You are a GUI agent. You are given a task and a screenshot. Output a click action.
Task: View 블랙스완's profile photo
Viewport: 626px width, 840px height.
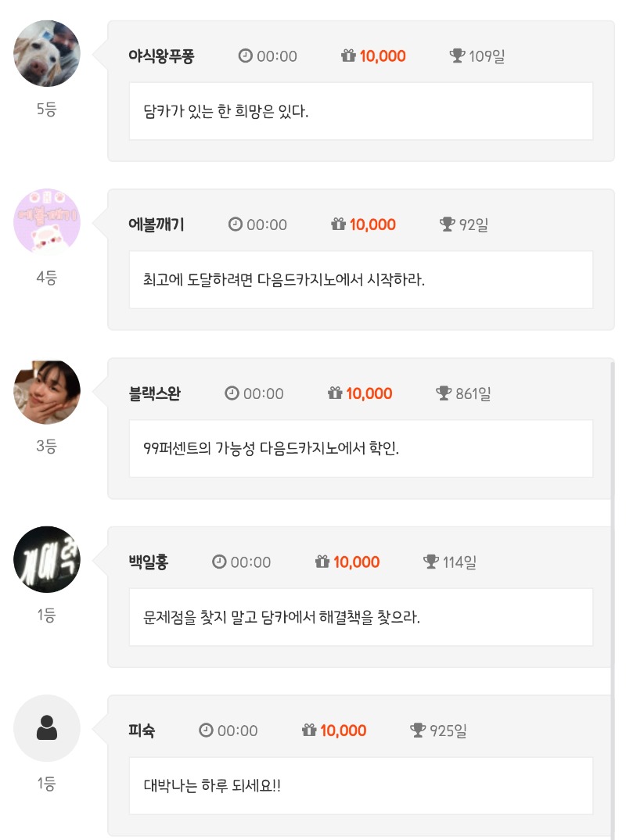click(x=47, y=391)
